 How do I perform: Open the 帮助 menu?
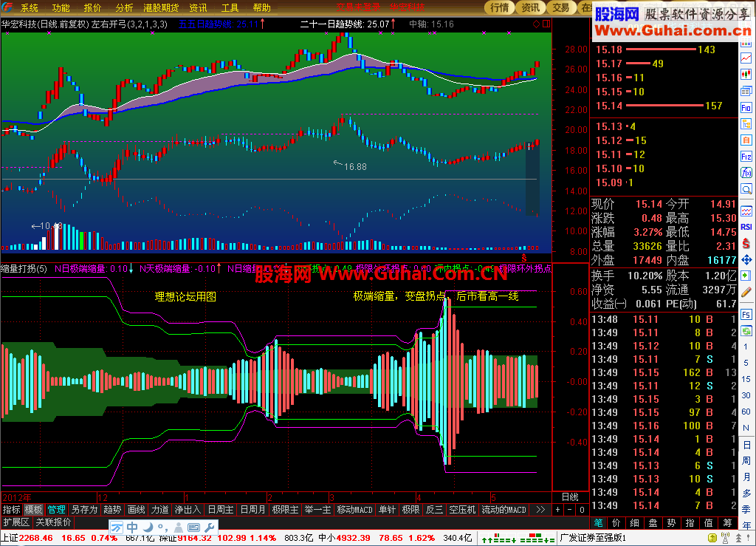261,7
